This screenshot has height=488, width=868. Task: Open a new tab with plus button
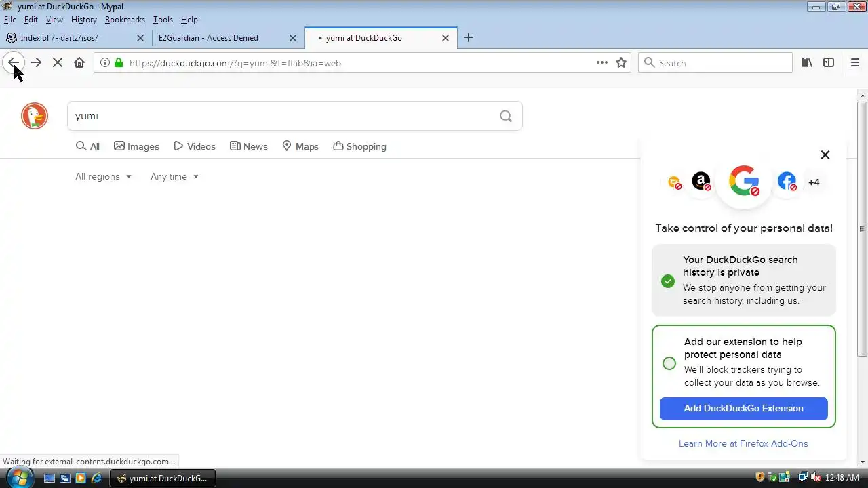tap(469, 38)
